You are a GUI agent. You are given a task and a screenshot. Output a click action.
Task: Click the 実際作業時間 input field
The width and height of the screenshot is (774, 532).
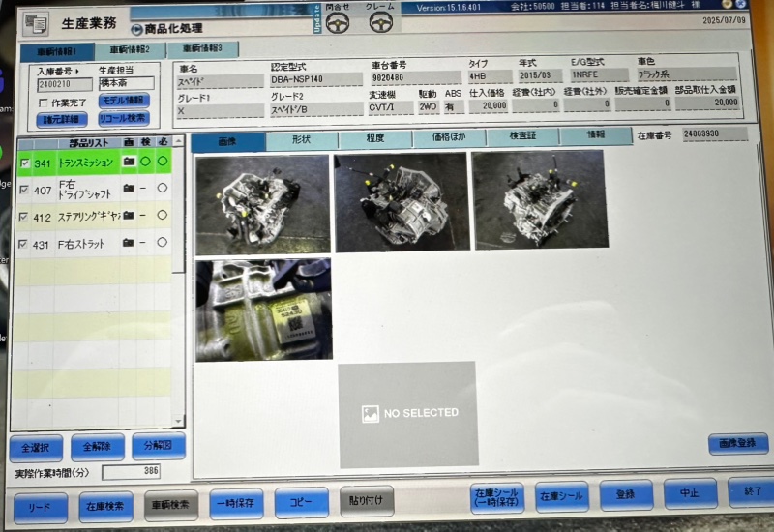point(131,473)
